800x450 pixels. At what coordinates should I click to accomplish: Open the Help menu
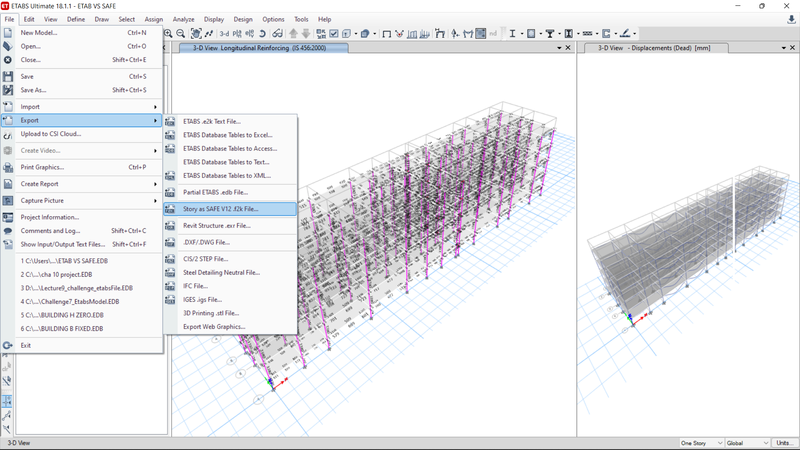(x=324, y=19)
